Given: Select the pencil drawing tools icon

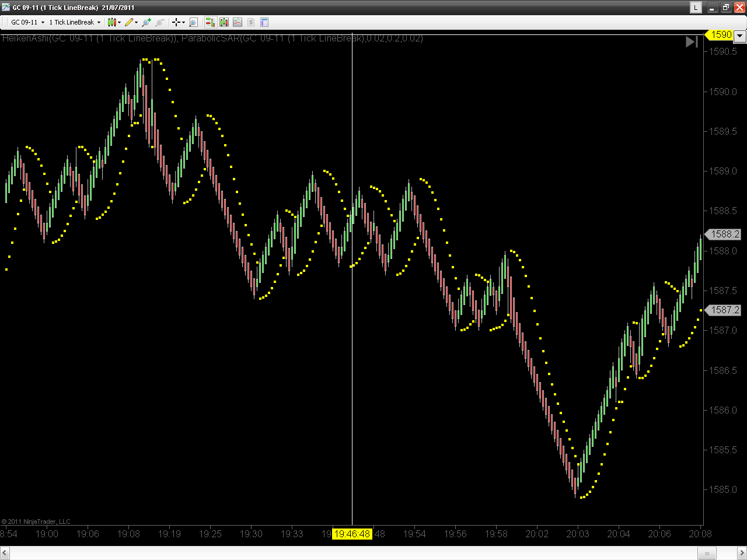Looking at the screenshot, I should click(x=129, y=22).
